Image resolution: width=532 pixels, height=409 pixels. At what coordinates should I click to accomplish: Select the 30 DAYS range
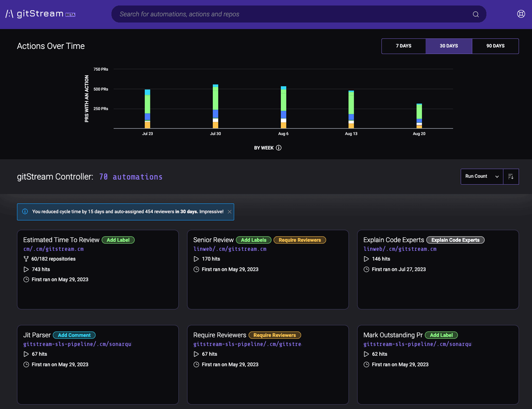448,46
